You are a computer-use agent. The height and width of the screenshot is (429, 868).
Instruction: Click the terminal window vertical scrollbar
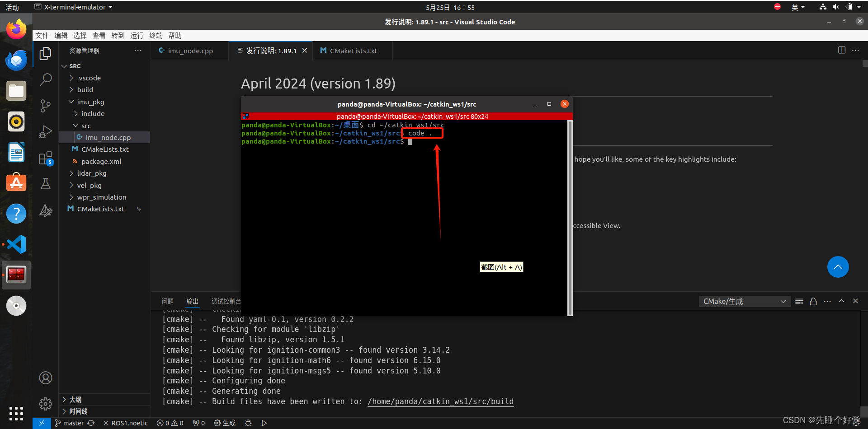[570, 218]
